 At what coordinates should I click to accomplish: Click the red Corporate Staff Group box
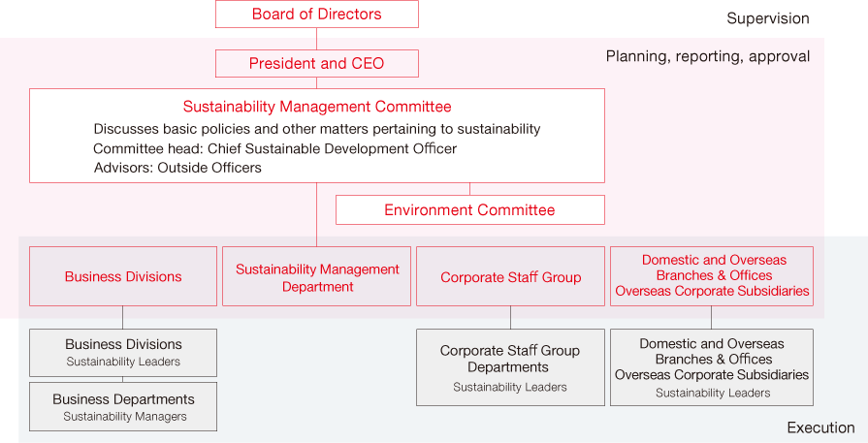[x=510, y=276]
